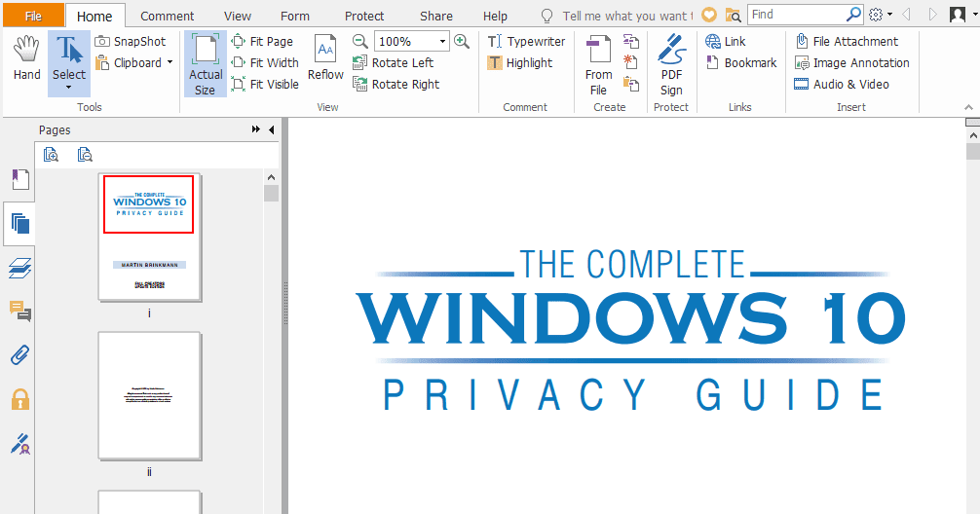This screenshot has width=980, height=514.
Task: Choose Fit Visible view
Action: click(x=265, y=84)
